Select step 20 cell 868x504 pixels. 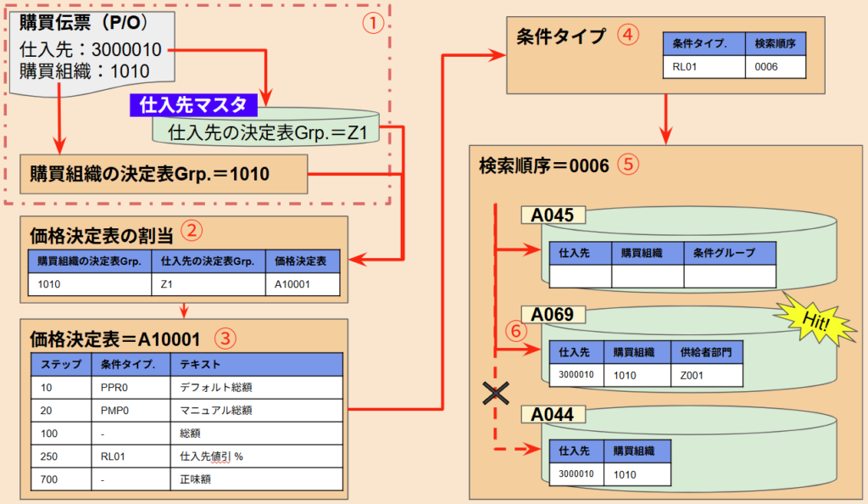(61, 411)
